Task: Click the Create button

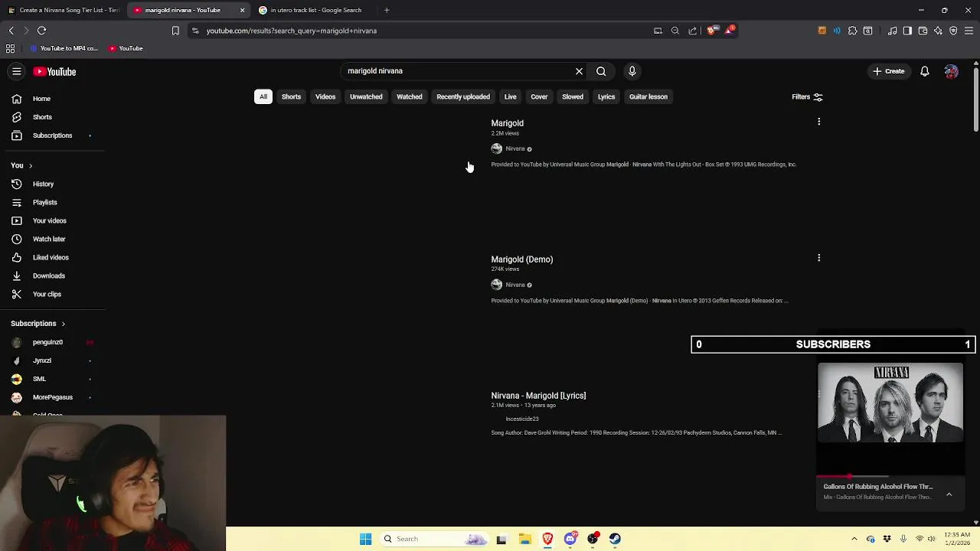Action: 889,71
